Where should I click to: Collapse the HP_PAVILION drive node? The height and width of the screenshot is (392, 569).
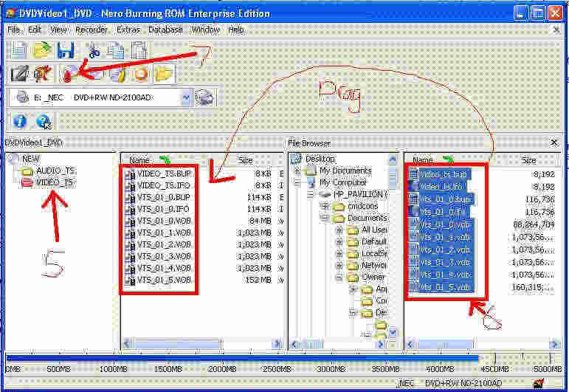coord(311,194)
